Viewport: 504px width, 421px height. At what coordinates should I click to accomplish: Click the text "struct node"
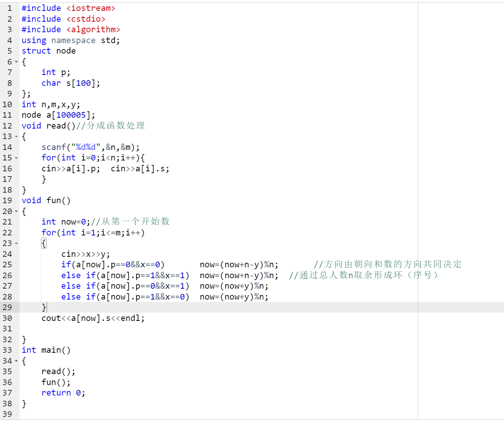coord(49,51)
